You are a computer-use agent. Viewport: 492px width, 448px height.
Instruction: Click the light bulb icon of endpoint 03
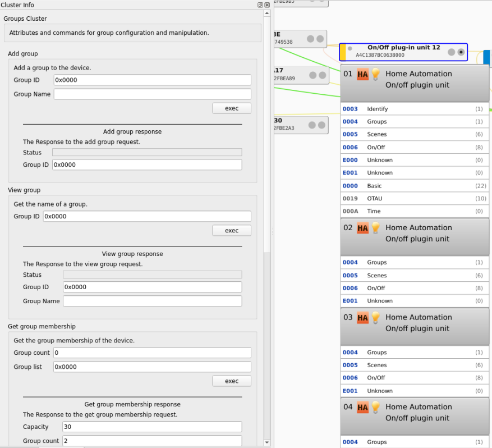click(375, 318)
